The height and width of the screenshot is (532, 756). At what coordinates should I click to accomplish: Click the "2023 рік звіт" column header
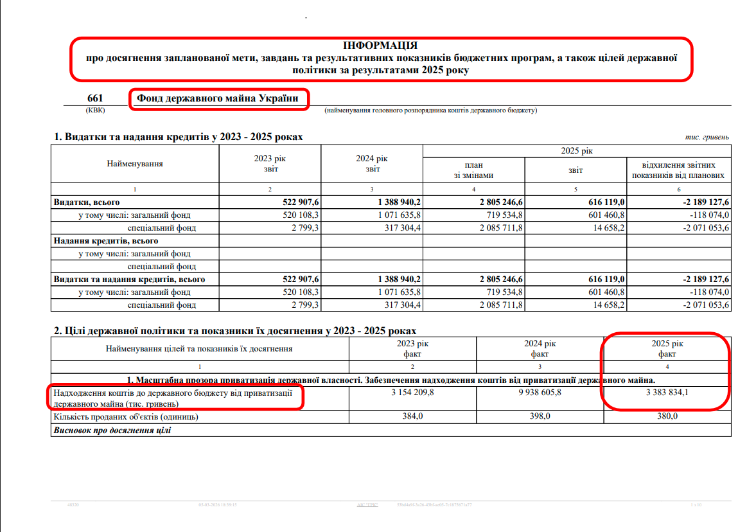(270, 164)
